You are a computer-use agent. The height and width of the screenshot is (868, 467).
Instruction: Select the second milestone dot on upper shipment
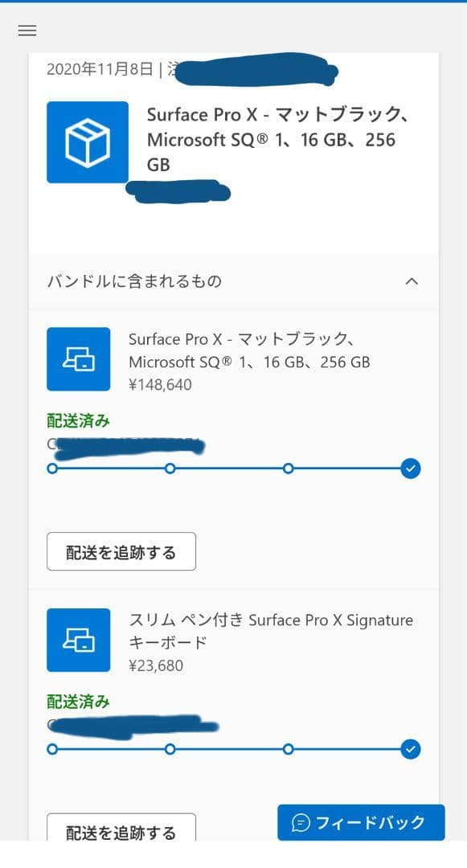(x=170, y=468)
